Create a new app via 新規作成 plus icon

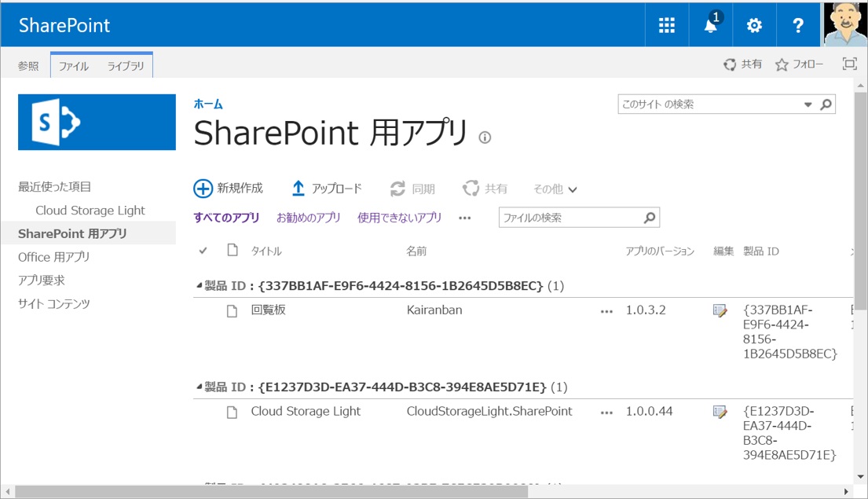pos(204,188)
